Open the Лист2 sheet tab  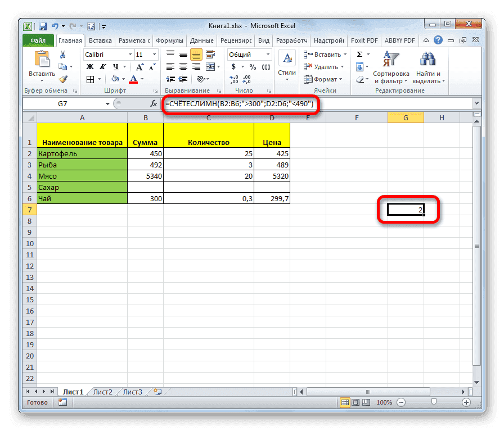(x=102, y=392)
